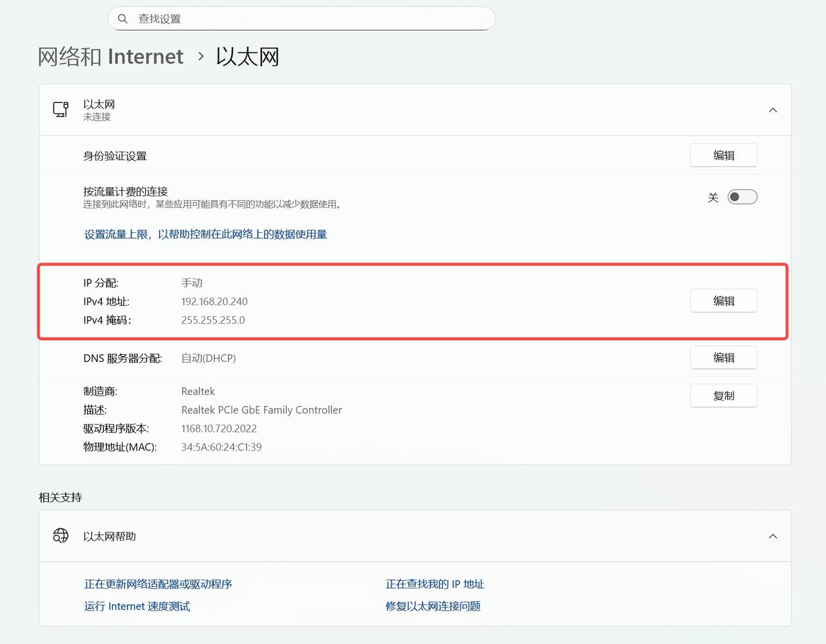Edit the DNS 服务器分配 settings

pos(723,357)
